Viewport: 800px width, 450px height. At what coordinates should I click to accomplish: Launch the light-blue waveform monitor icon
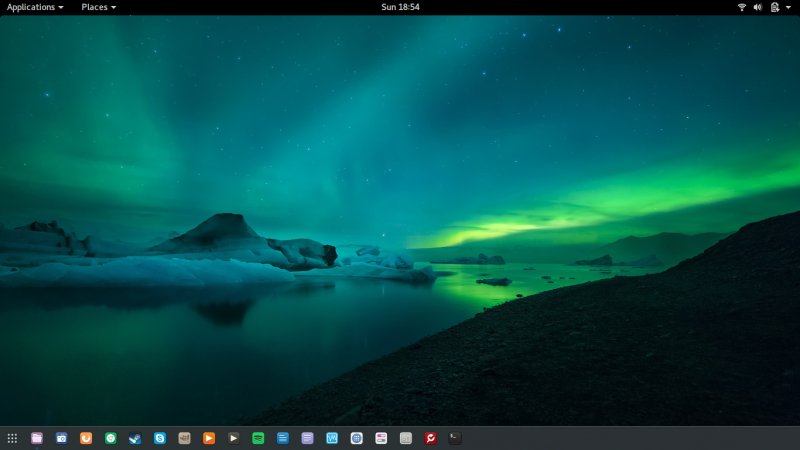tap(332, 438)
